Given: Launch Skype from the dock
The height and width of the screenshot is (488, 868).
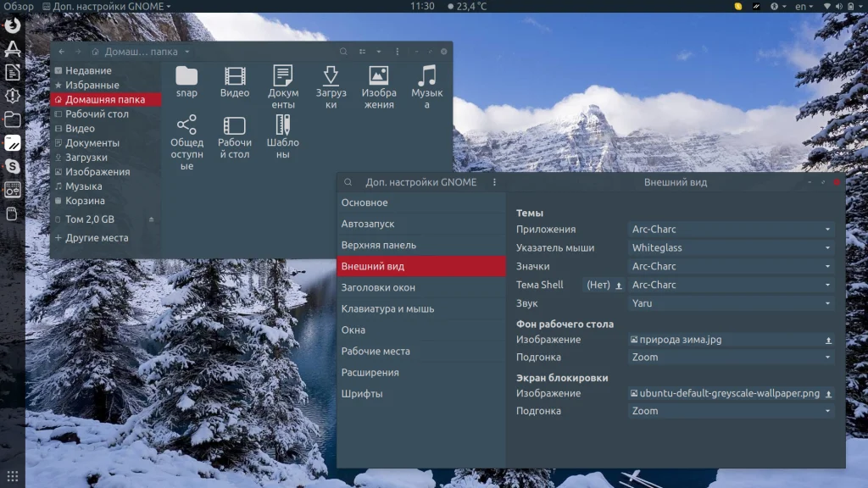Looking at the screenshot, I should (x=12, y=167).
